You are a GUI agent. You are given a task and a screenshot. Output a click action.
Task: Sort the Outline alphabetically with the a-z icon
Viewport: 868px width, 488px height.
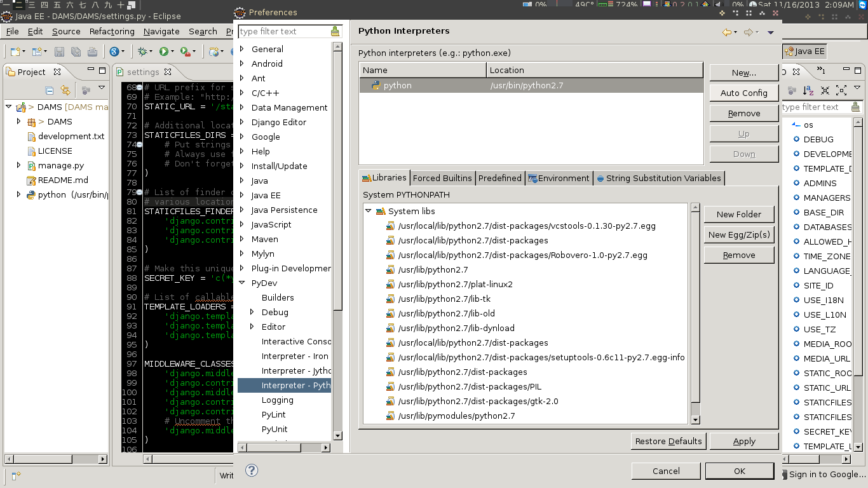(808, 90)
